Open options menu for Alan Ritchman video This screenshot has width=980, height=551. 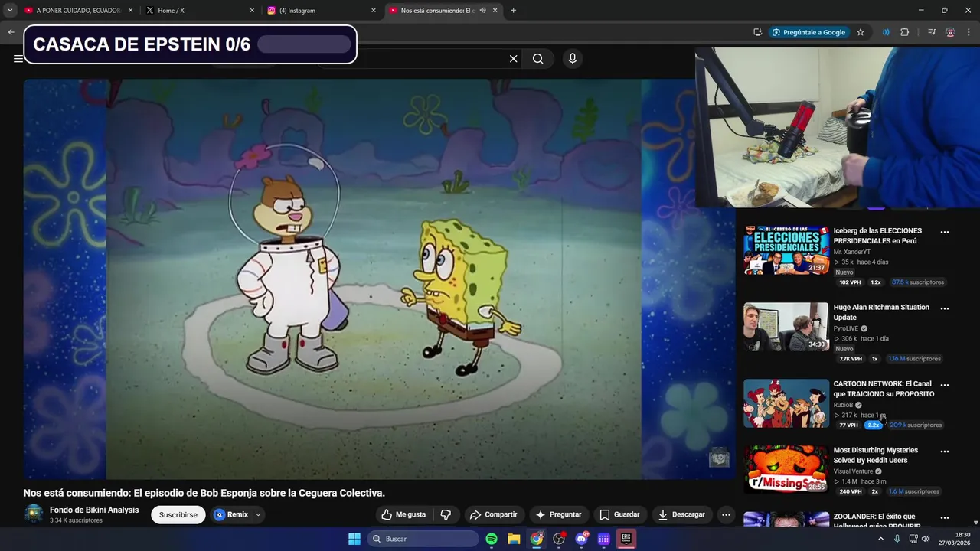click(x=945, y=308)
